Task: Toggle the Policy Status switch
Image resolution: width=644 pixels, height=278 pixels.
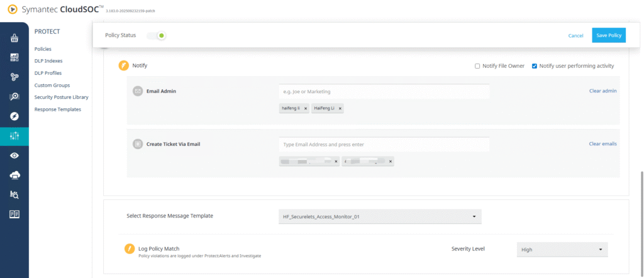Action: coord(157,36)
